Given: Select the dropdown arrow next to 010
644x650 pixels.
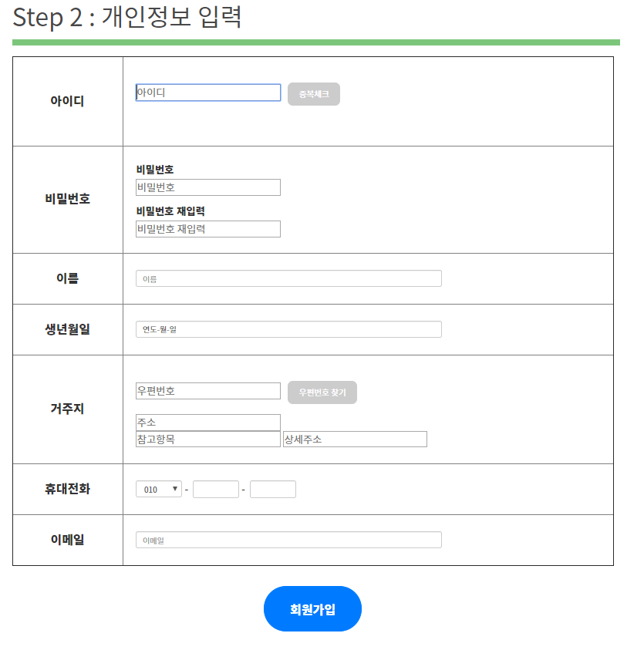Looking at the screenshot, I should [176, 488].
